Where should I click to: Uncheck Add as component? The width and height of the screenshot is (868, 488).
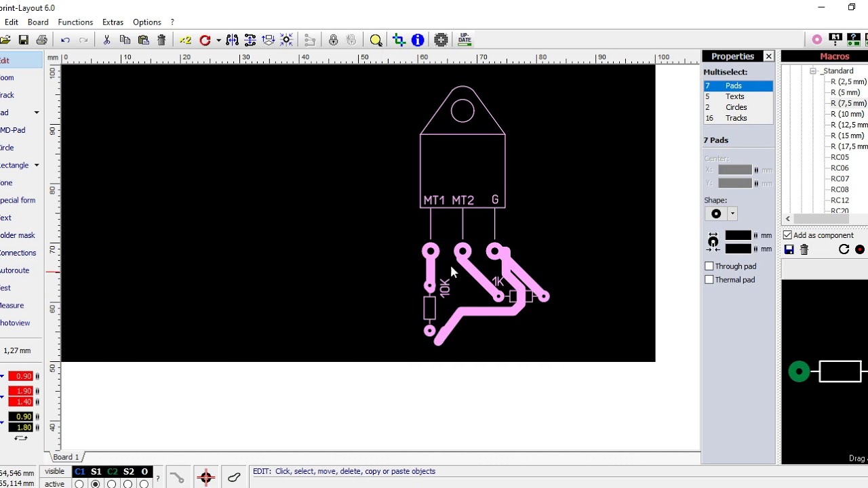(787, 235)
